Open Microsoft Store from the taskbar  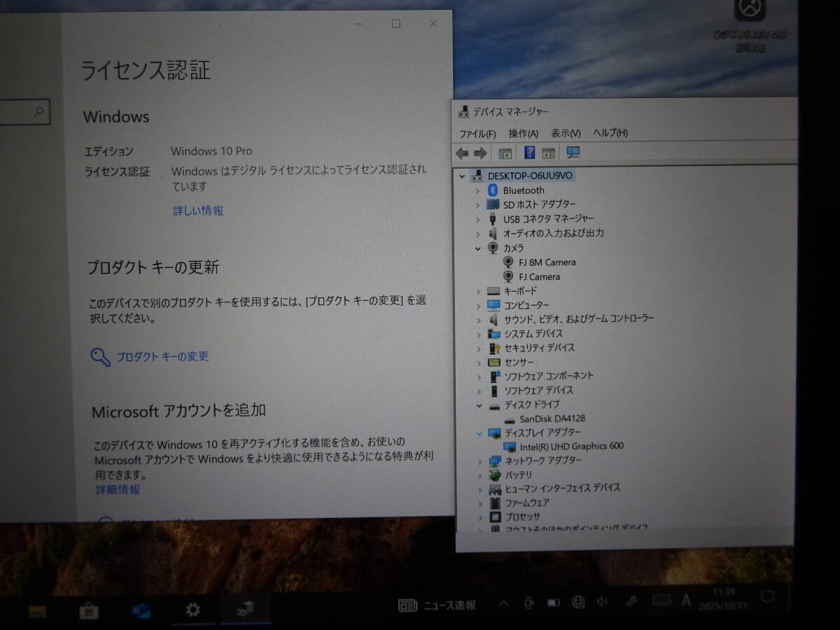[x=88, y=611]
